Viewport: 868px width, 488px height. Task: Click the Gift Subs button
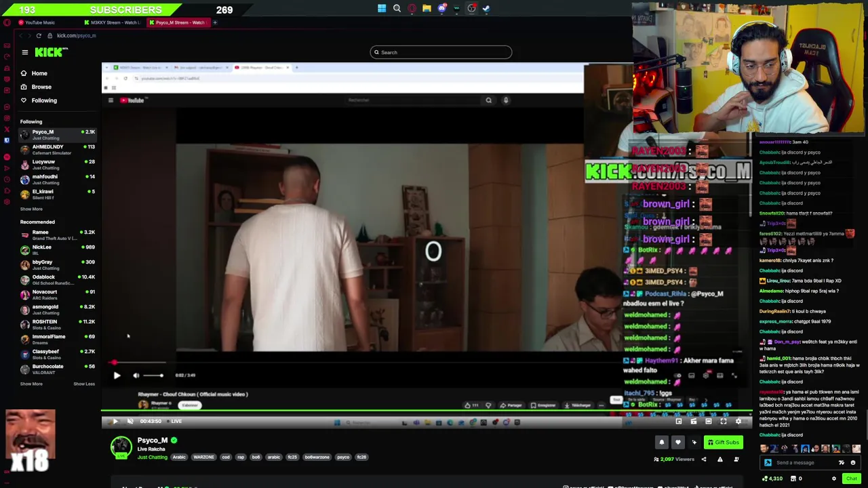(x=723, y=443)
